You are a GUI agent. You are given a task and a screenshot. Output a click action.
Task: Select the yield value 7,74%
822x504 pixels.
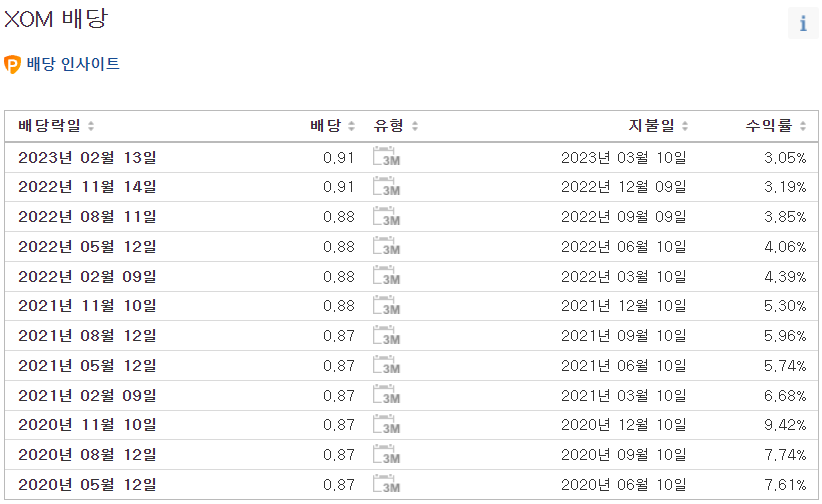coord(785,455)
